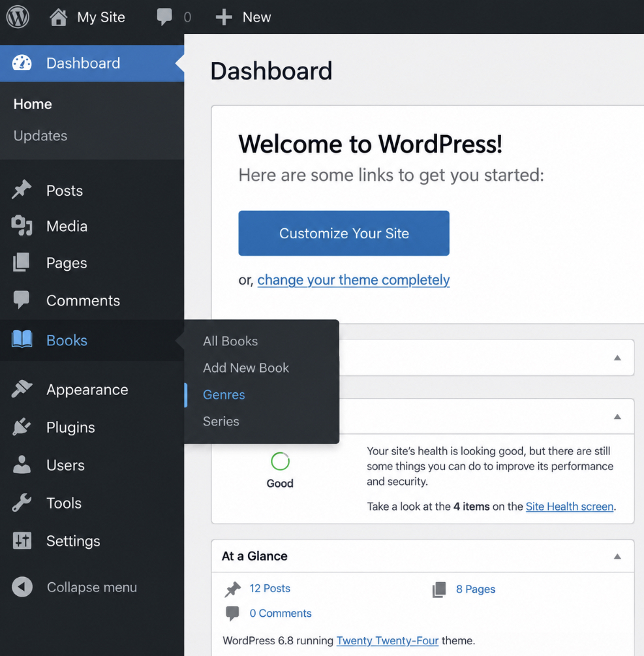The image size is (644, 656).
Task: Click the pages icon beside 8 Pages
Action: [x=439, y=589]
